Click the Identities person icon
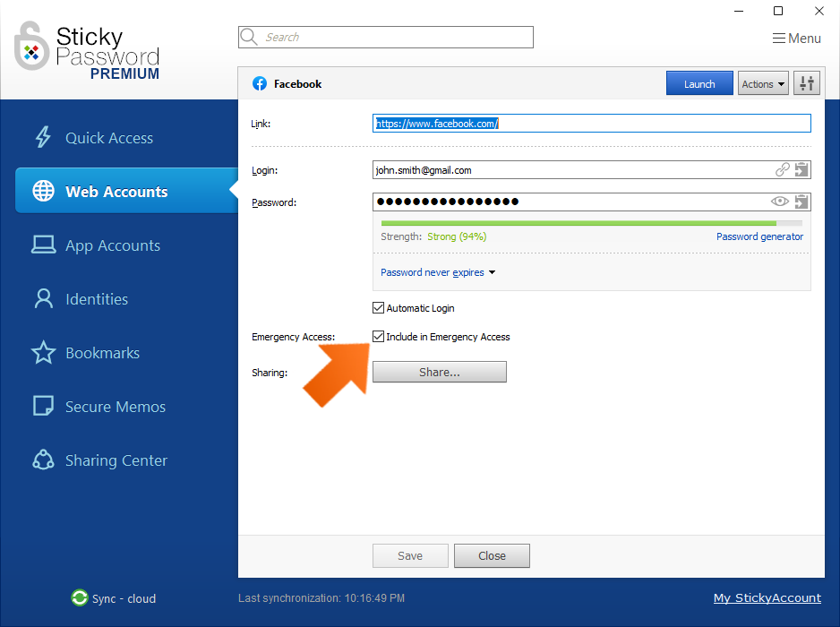 tap(43, 298)
